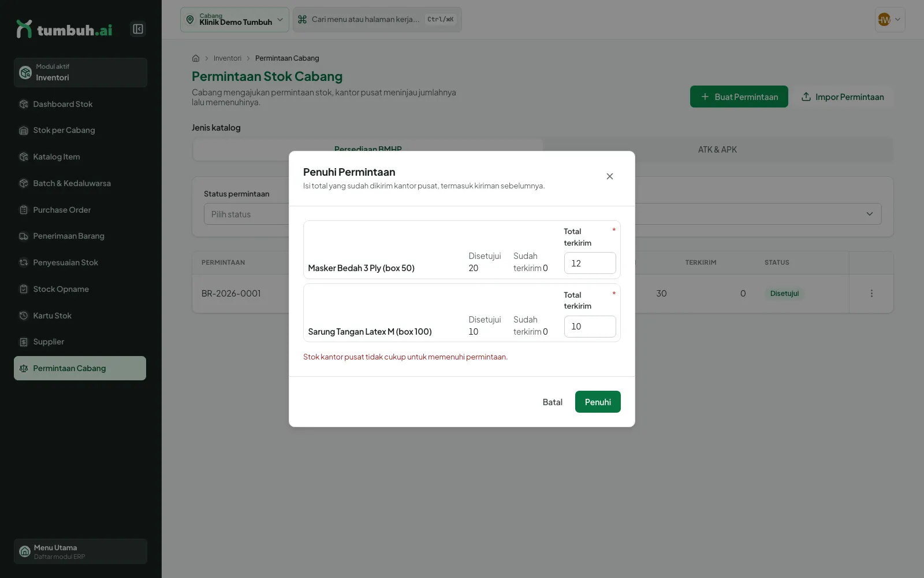Click the stock insufficient error message
Image resolution: width=924 pixels, height=578 pixels.
click(x=405, y=357)
